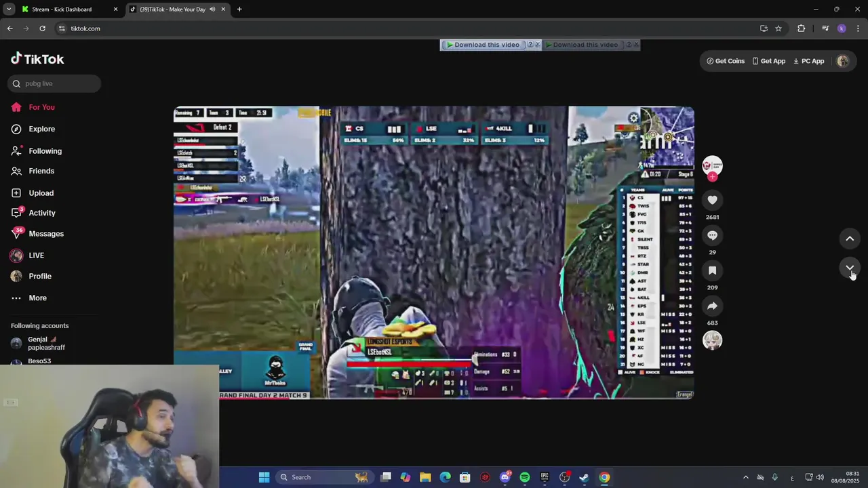This screenshot has width=868, height=488.
Task: Go back in browser history
Action: 9,28
